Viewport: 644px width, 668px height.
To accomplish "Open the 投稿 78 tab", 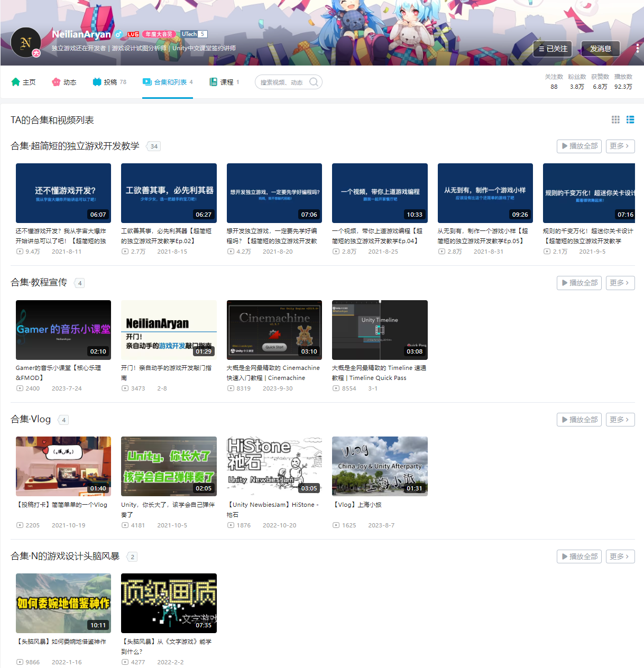I will (109, 82).
